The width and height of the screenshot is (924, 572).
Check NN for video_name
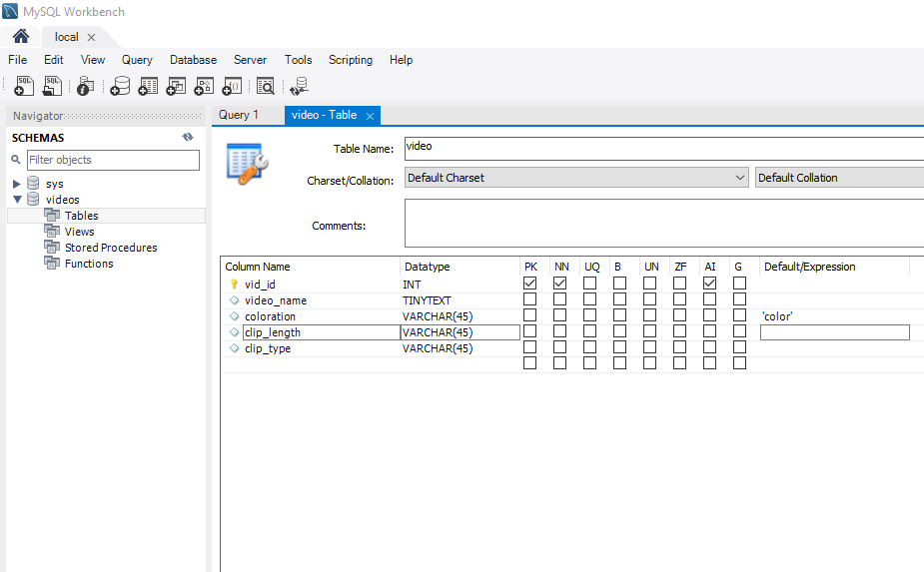tap(559, 299)
